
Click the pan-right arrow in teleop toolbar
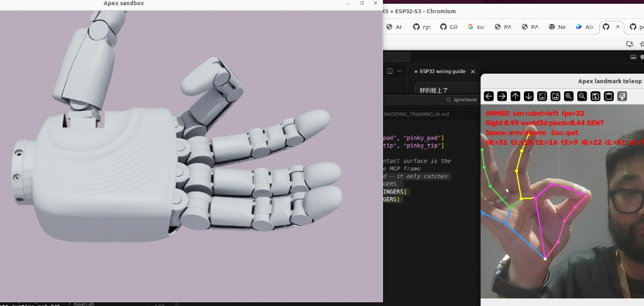pyautogui.click(x=502, y=96)
